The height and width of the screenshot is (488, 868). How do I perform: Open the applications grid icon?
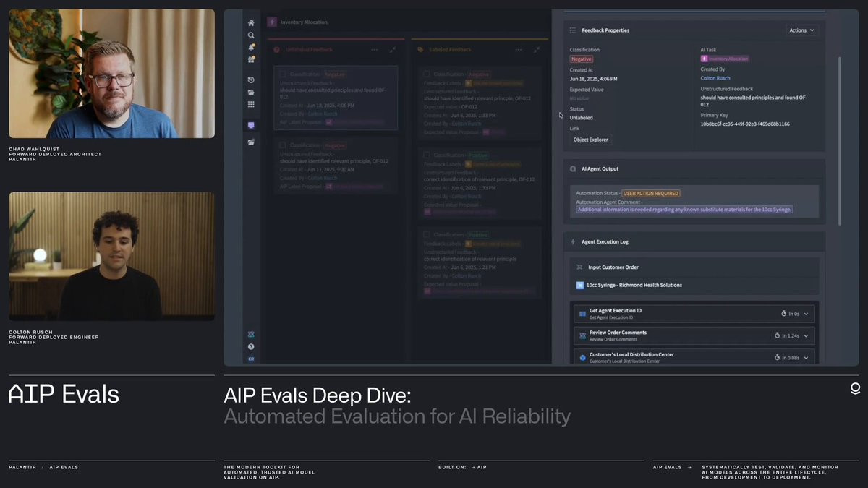(x=251, y=104)
